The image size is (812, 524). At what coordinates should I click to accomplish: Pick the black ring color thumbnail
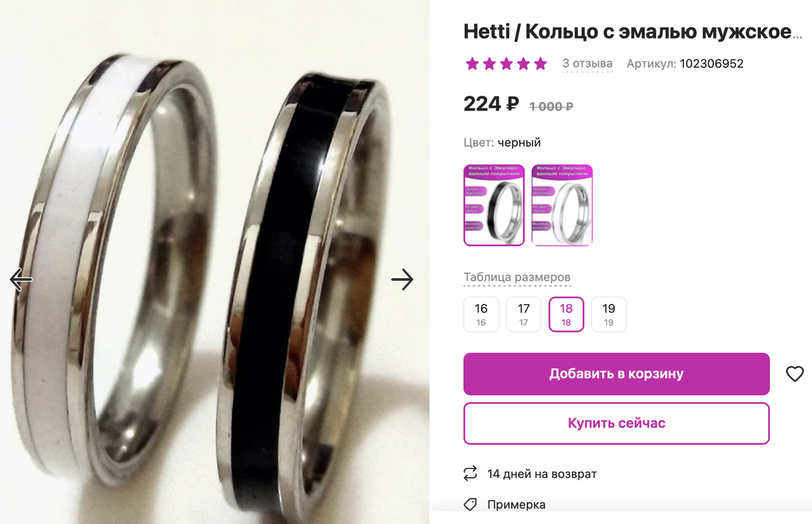click(x=494, y=204)
